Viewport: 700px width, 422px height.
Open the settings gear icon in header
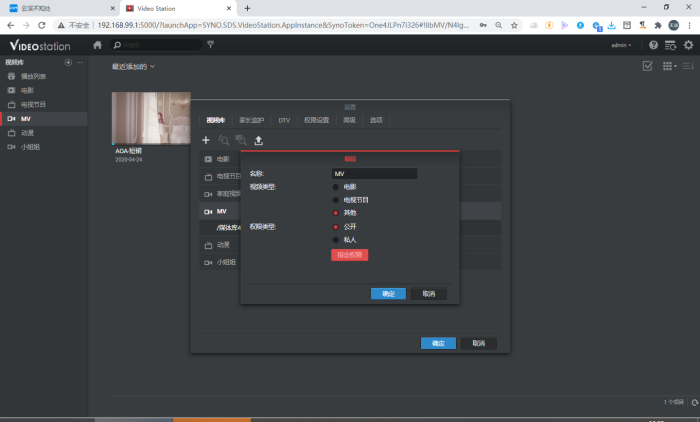(688, 45)
